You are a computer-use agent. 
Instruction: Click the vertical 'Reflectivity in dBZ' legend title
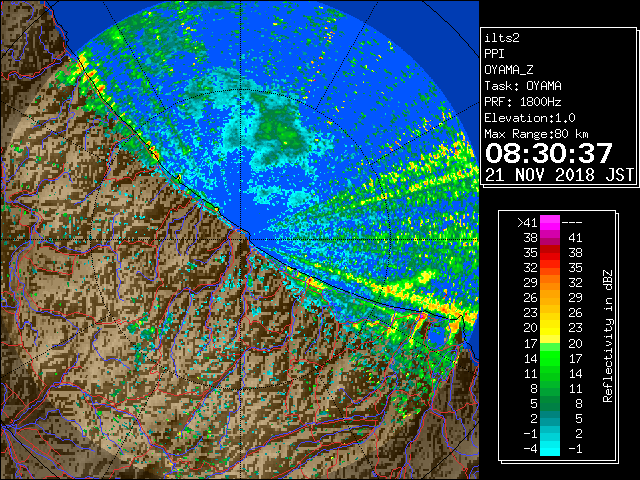click(x=608, y=336)
